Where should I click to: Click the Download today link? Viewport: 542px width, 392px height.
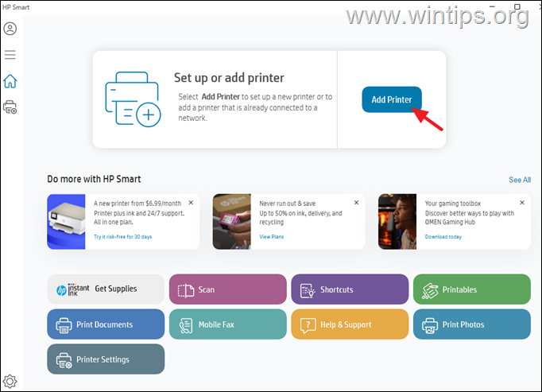[443, 237]
